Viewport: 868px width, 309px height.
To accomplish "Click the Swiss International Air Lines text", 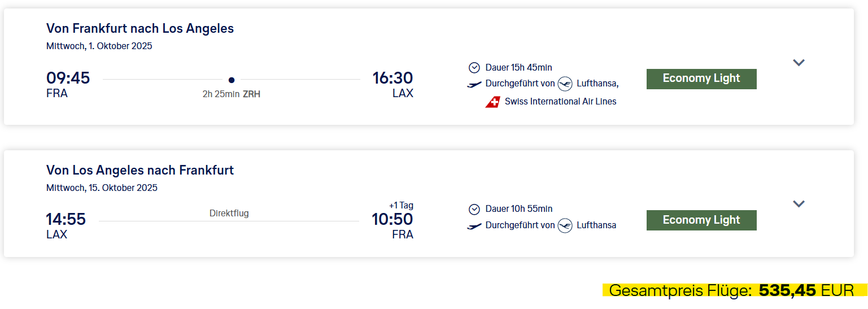I will 561,102.
